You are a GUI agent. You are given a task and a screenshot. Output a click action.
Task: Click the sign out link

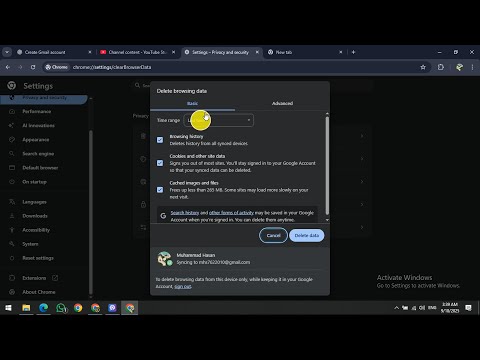(x=183, y=286)
